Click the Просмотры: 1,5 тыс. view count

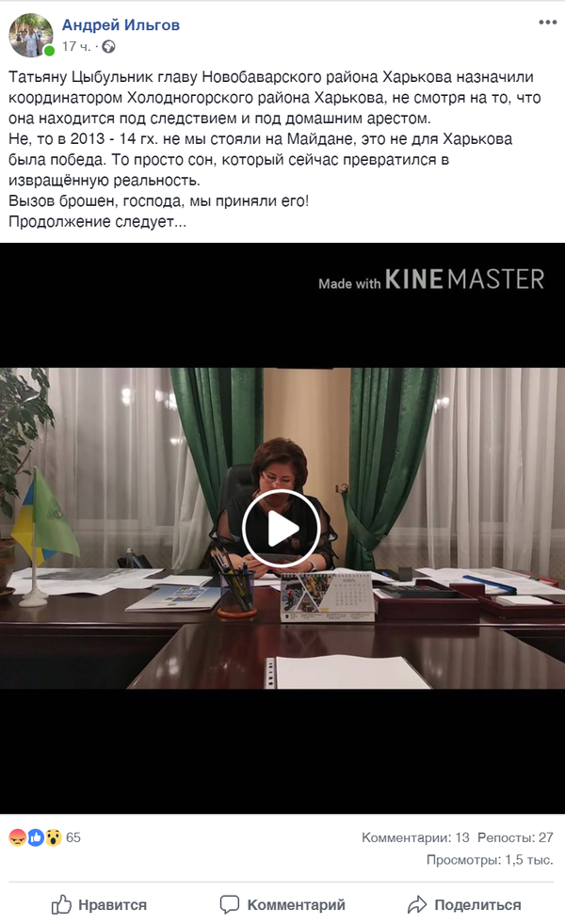490,860
